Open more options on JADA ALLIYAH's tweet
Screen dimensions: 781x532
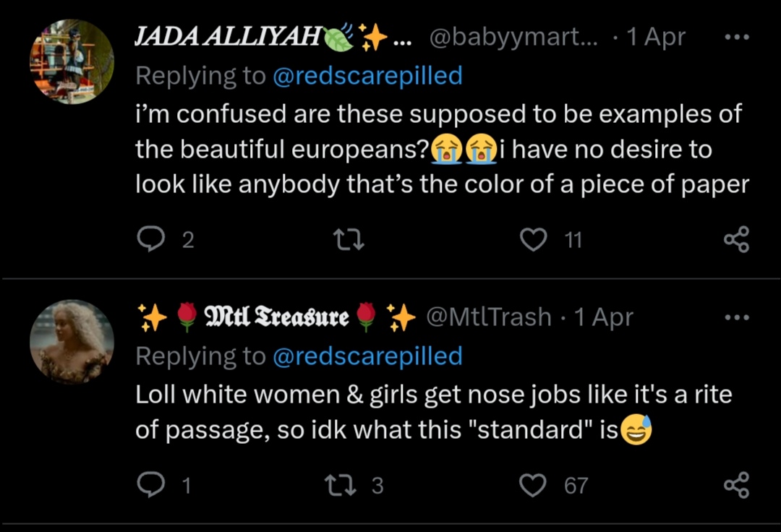coord(737,38)
